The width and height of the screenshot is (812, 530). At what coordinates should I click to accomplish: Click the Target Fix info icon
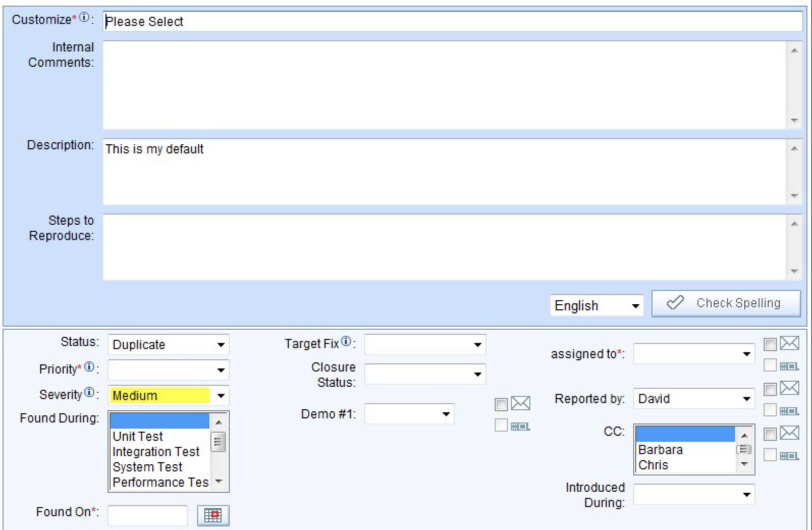point(346,342)
